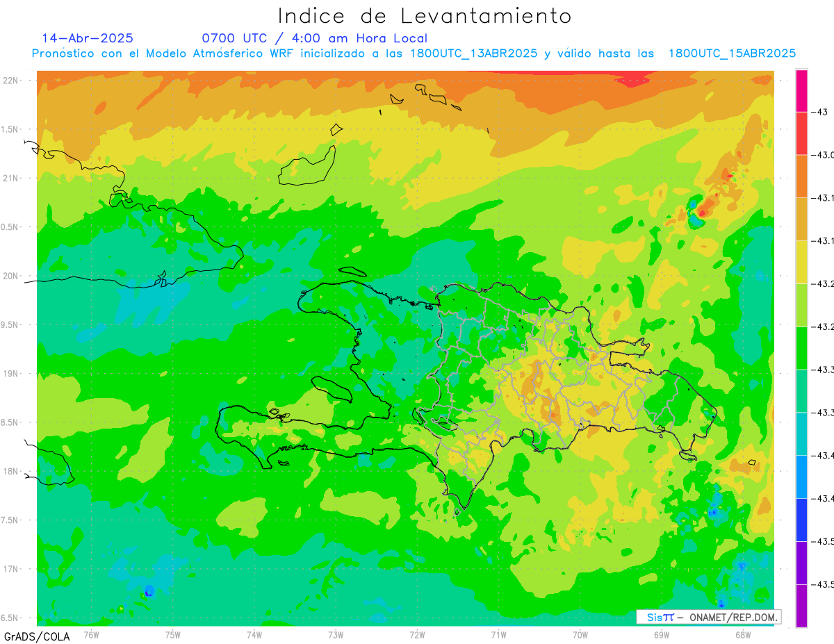Click the dark orange swatch on the color scale
This screenshot has height=644, width=834.
point(801,176)
